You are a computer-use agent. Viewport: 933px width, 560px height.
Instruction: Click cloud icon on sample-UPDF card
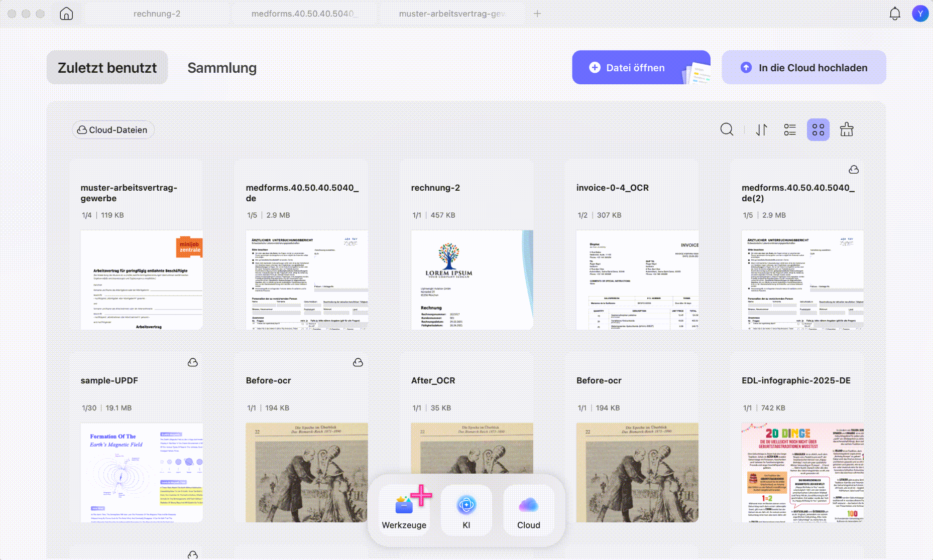point(193,362)
